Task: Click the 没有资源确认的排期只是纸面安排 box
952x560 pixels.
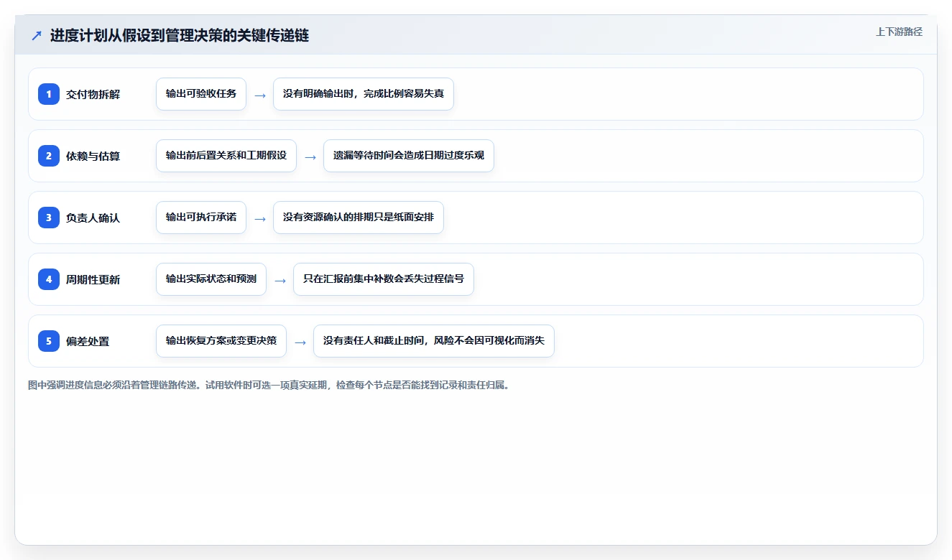Action: pos(359,218)
